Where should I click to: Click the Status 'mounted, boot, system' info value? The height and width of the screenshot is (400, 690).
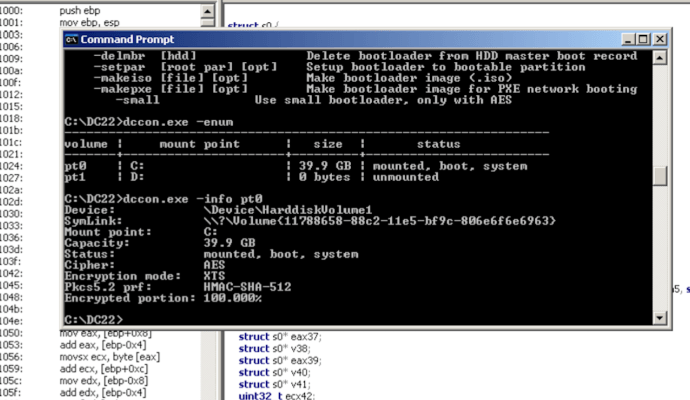pyautogui.click(x=281, y=254)
